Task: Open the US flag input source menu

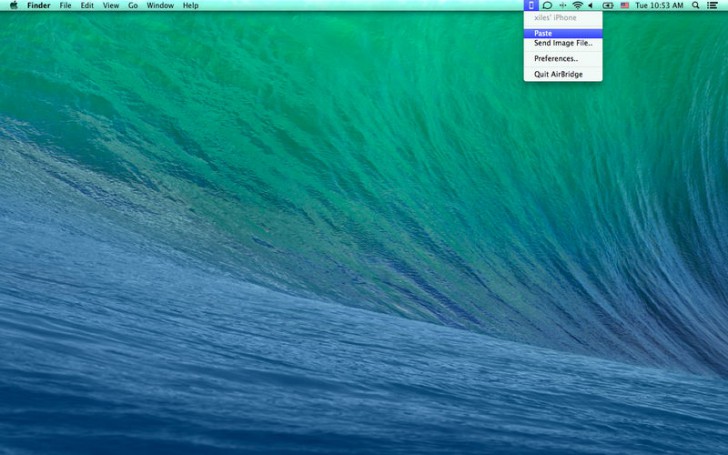Action: coord(624,6)
